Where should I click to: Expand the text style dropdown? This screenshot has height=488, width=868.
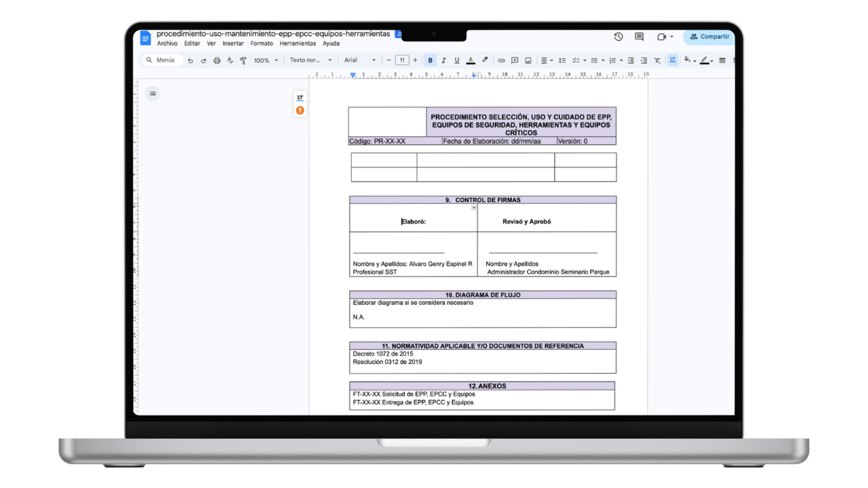(311, 60)
